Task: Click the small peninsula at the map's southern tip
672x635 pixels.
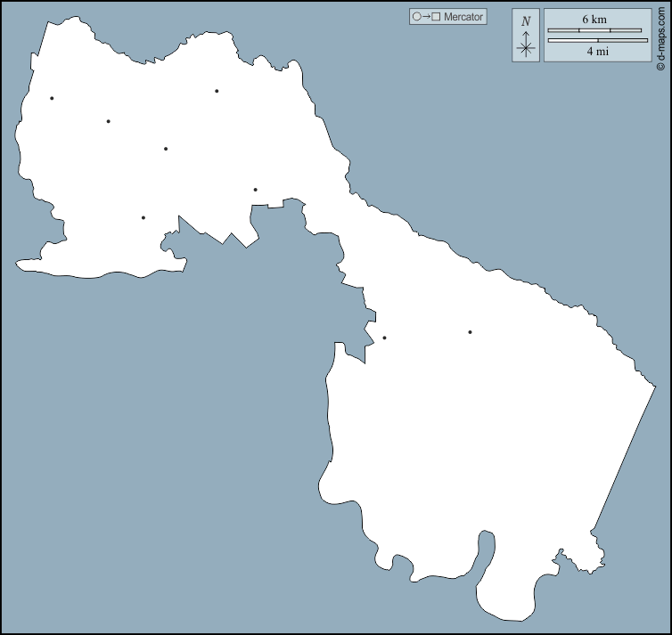Action: coord(508,597)
